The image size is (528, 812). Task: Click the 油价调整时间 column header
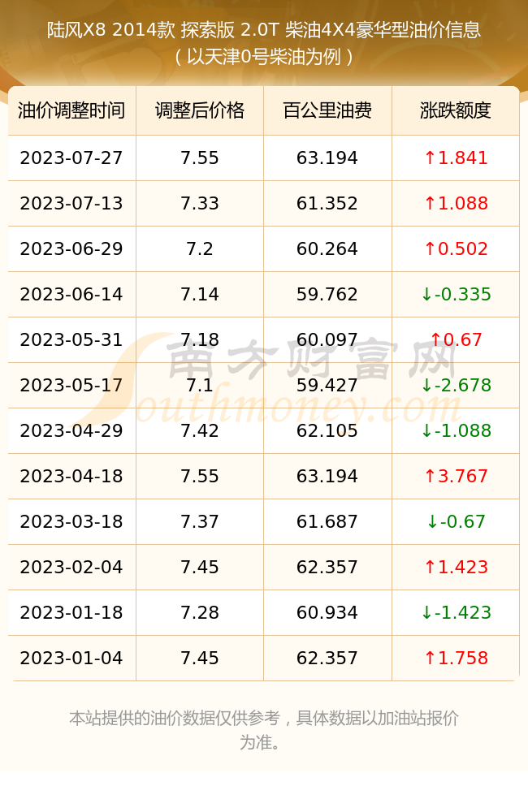pos(71,110)
